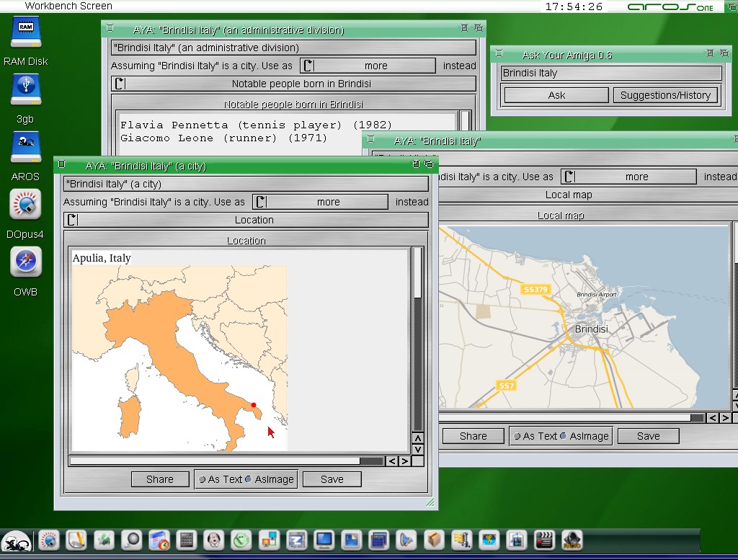Open the RAM Disk desktop icon
738x560 pixels.
click(x=25, y=32)
